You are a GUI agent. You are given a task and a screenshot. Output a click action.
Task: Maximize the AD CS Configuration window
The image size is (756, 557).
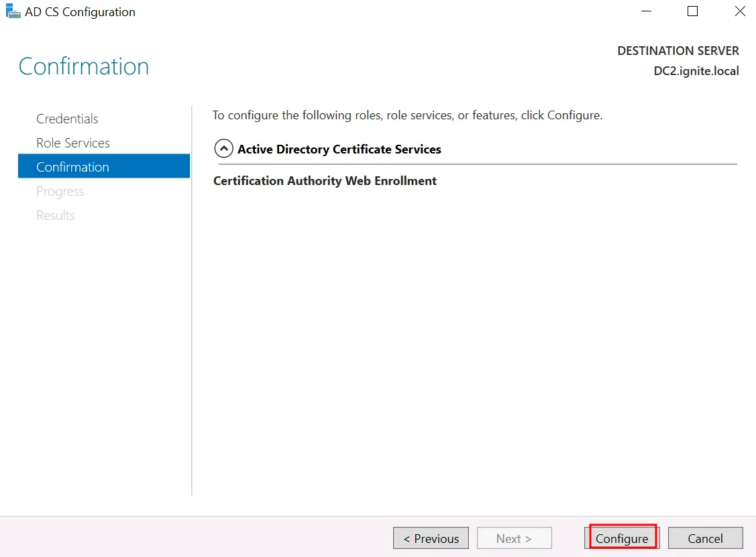coord(692,11)
